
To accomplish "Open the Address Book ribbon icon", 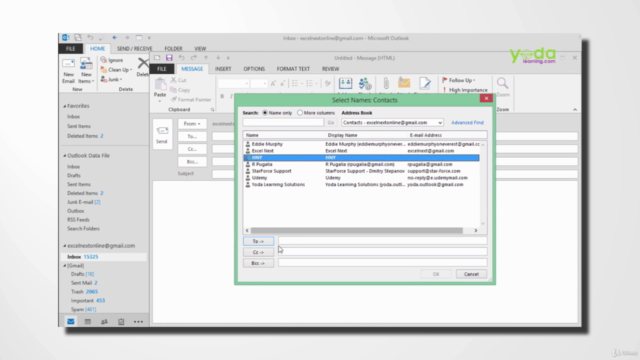I will 345,84.
